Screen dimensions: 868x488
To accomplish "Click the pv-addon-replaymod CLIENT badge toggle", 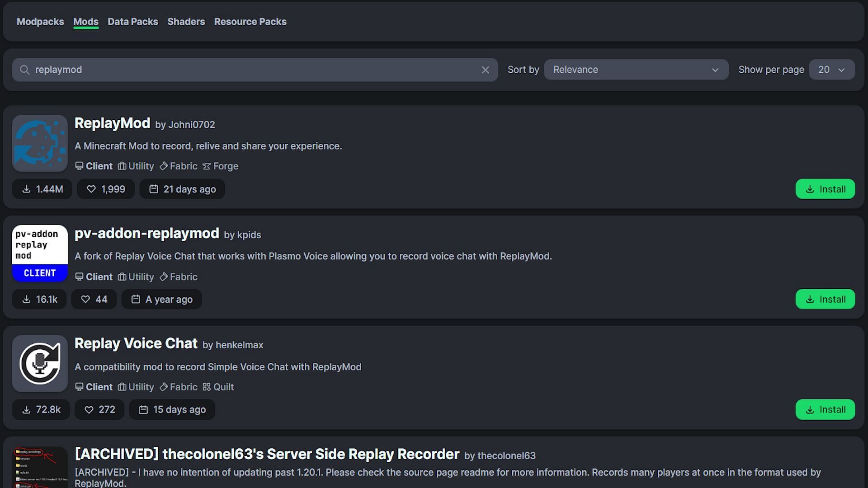I will point(39,272).
